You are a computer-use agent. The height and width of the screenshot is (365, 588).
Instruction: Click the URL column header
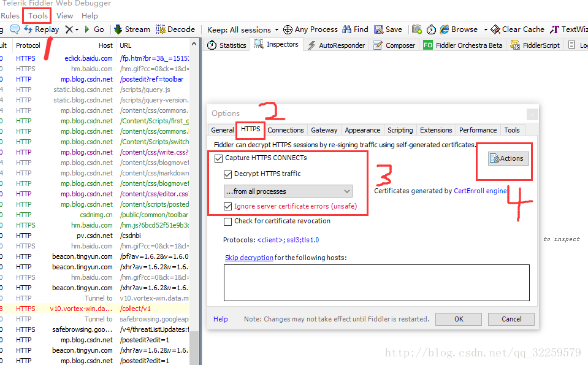[x=126, y=45]
